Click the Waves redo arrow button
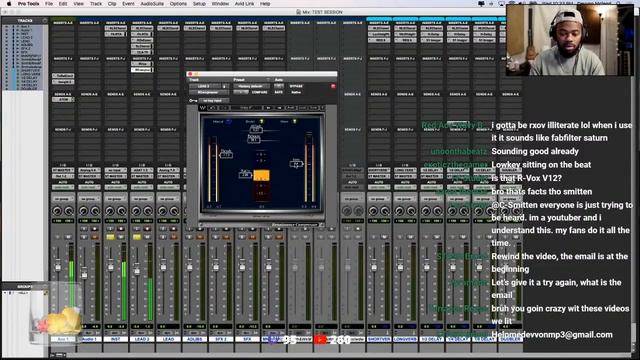The width and height of the screenshot is (640, 360). [224, 108]
